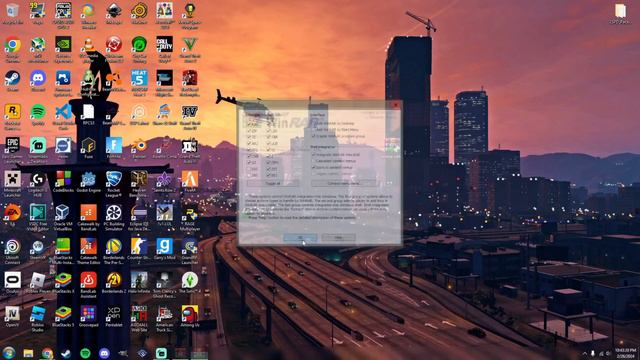Viewport: 640px width, 360px height.
Task: Select the Groovepad desktop icon
Action: point(88,316)
